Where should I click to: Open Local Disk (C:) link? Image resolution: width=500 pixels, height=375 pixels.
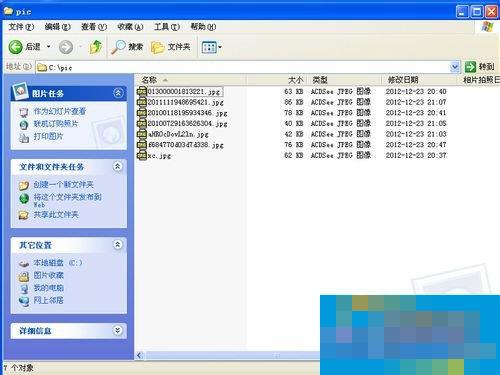pyautogui.click(x=58, y=263)
